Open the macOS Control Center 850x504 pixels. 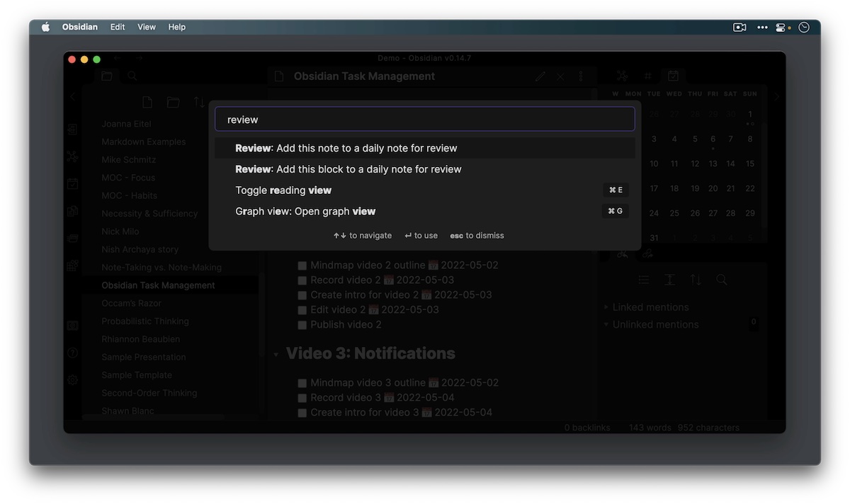pos(781,28)
